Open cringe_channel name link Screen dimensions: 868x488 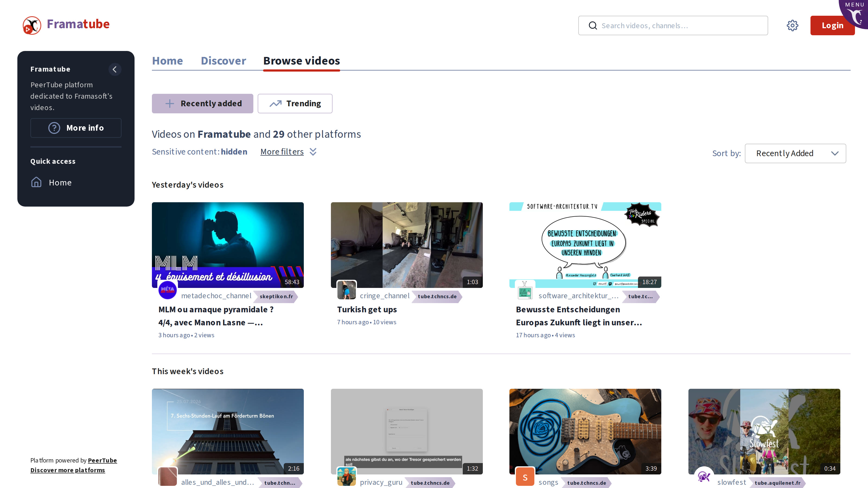coord(385,296)
